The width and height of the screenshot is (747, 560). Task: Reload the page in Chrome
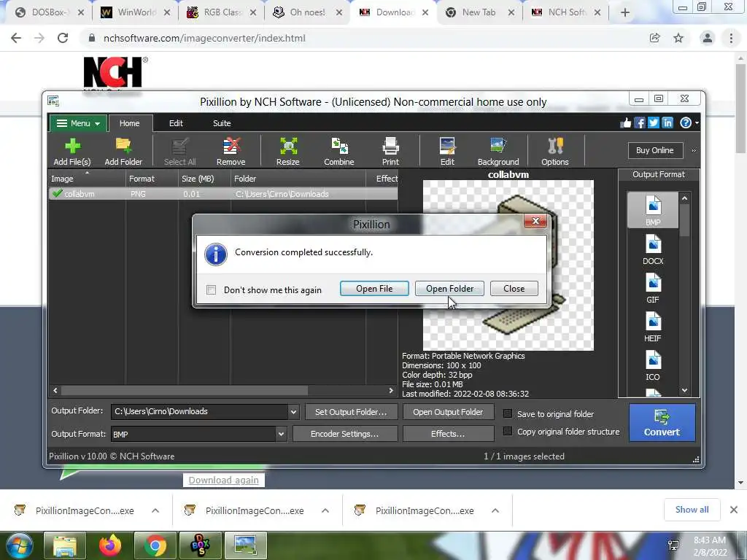[63, 38]
